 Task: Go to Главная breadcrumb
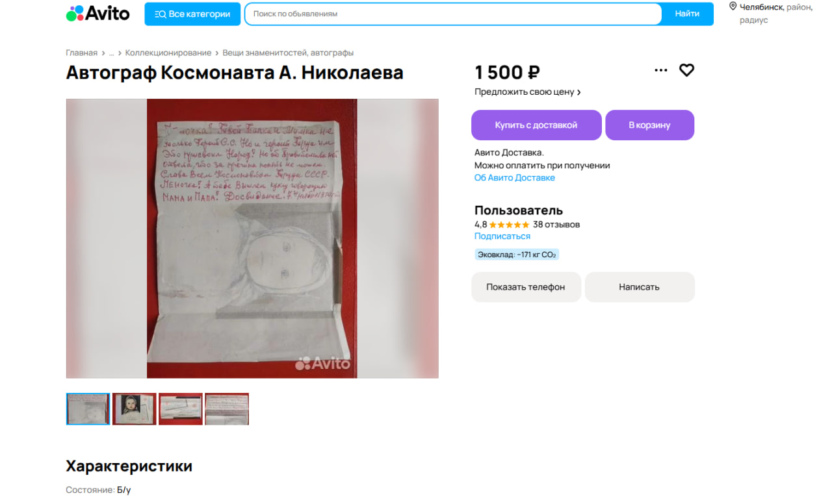81,53
